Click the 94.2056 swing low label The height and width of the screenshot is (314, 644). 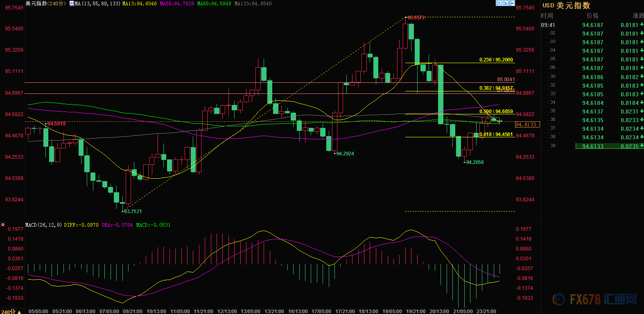pos(475,162)
